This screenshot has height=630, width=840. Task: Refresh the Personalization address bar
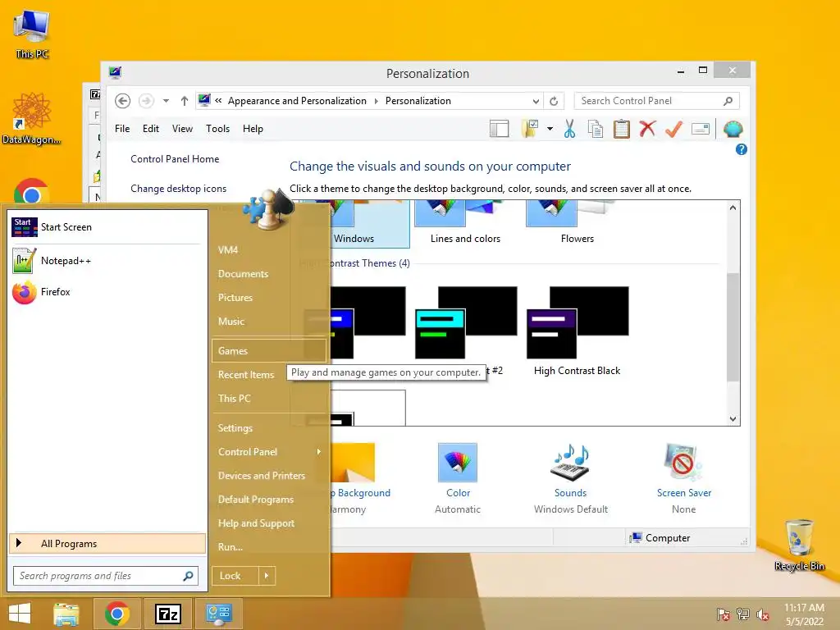(x=554, y=101)
